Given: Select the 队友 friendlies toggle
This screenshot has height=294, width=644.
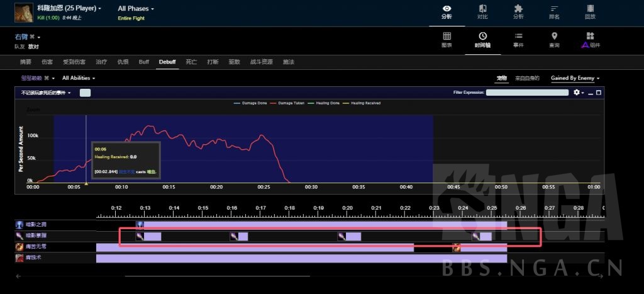Looking at the screenshot, I should 19,47.
